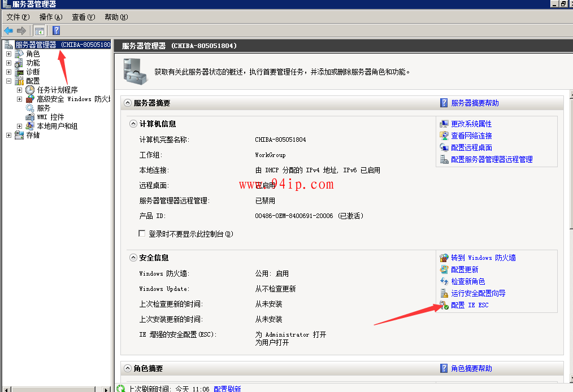Click the 配置更新 icon
Screen dimensions: 573x392
coord(444,269)
